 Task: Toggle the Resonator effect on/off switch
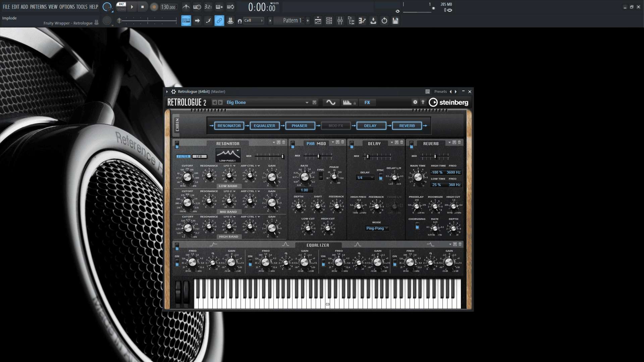tap(177, 145)
